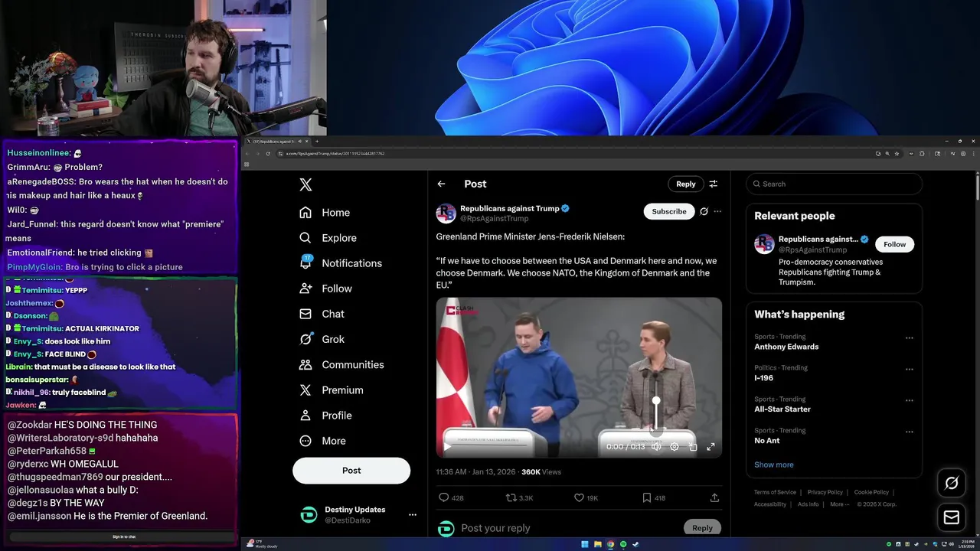Mute the video volume icon
The image size is (980, 551).
point(656,447)
